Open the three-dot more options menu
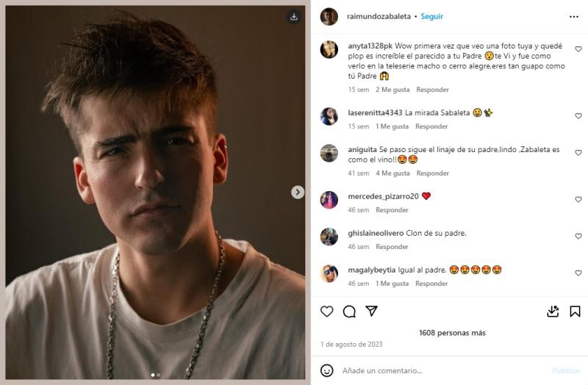The image size is (588, 385). click(574, 16)
